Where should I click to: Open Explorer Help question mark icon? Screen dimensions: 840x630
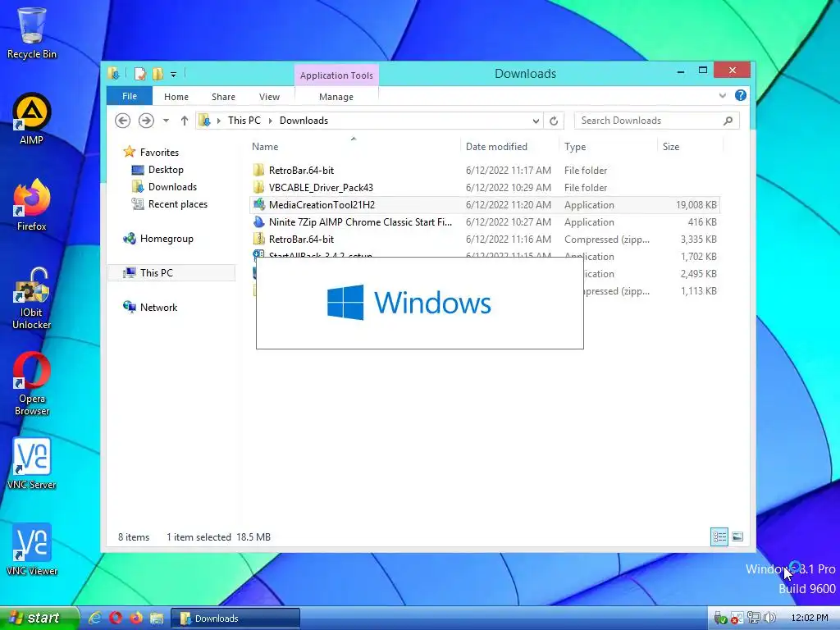(x=741, y=95)
